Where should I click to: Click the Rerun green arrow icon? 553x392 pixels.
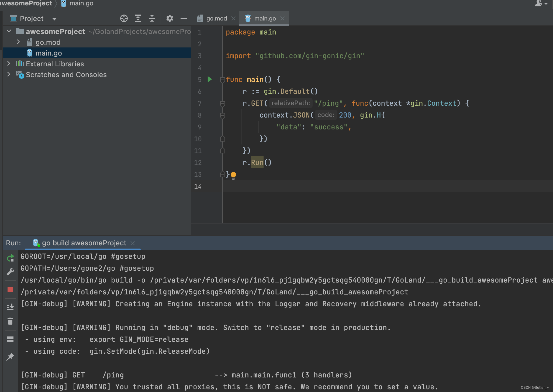click(10, 258)
